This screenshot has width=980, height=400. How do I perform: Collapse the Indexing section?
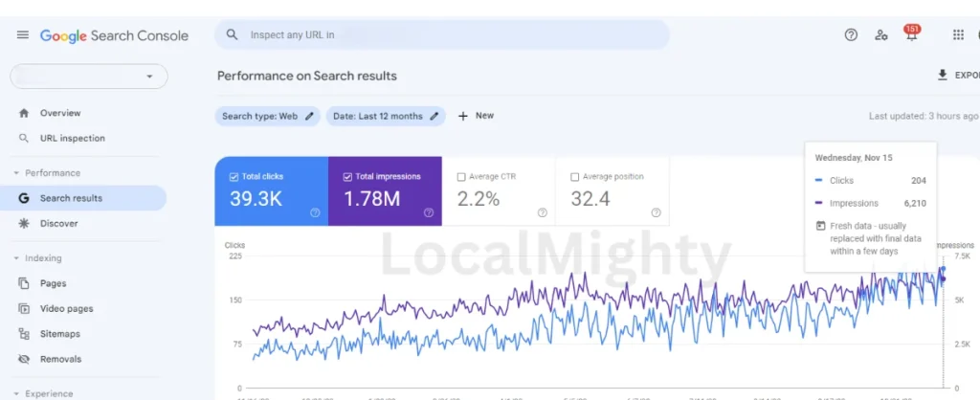pyautogui.click(x=16, y=258)
